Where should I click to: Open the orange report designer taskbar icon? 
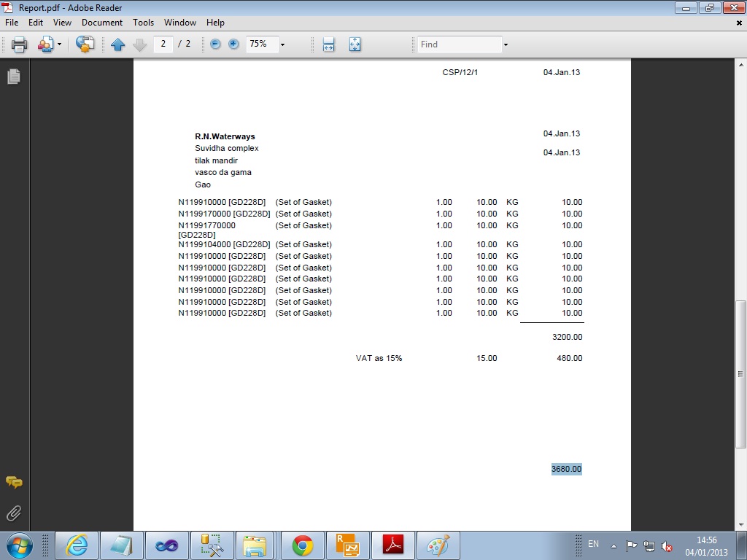tap(348, 545)
